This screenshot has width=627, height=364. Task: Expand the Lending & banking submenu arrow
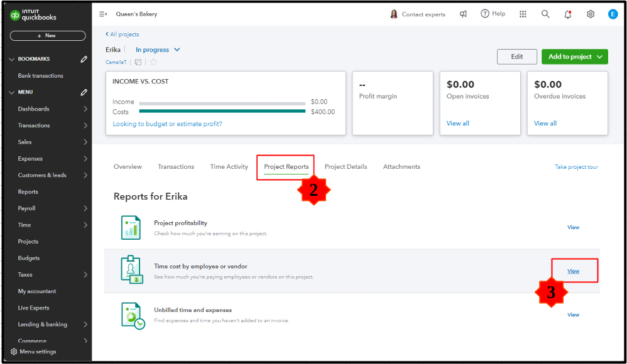click(85, 324)
